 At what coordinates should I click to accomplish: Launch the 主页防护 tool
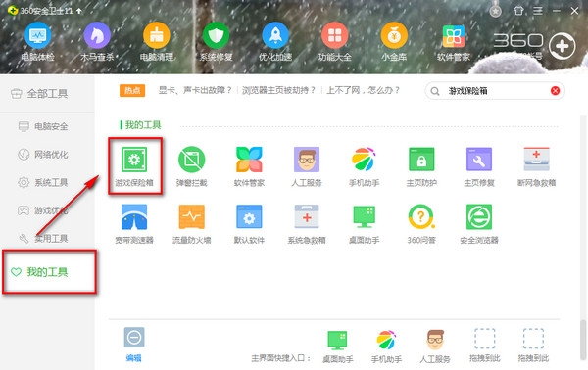421,166
